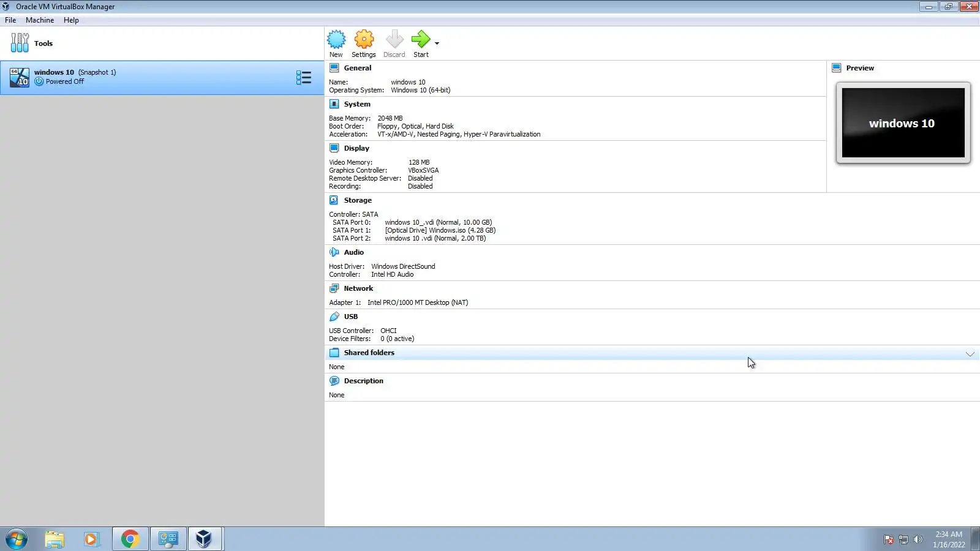Click the Preview panel icon
The height and width of the screenshot is (551, 980).
(x=837, y=68)
